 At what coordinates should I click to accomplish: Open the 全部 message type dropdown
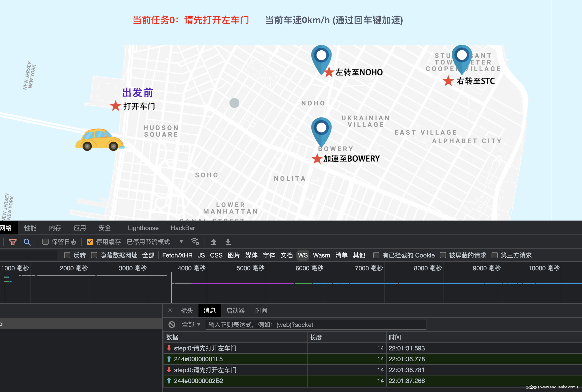point(191,325)
